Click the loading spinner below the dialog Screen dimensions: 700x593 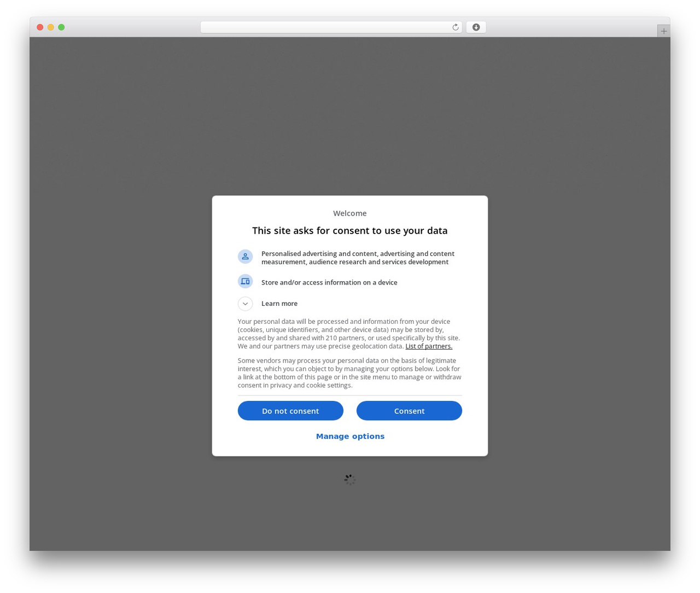point(350,480)
